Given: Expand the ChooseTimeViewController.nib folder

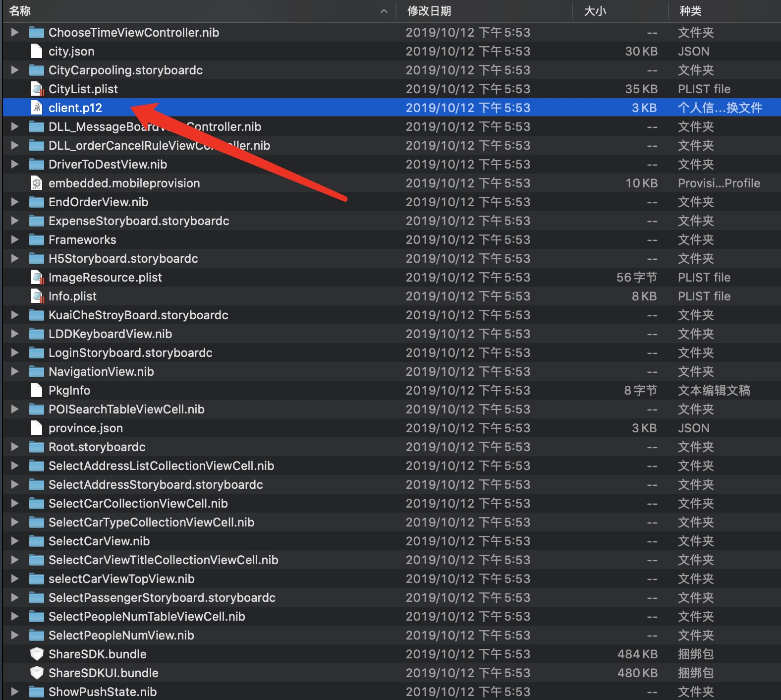Looking at the screenshot, I should tap(15, 32).
